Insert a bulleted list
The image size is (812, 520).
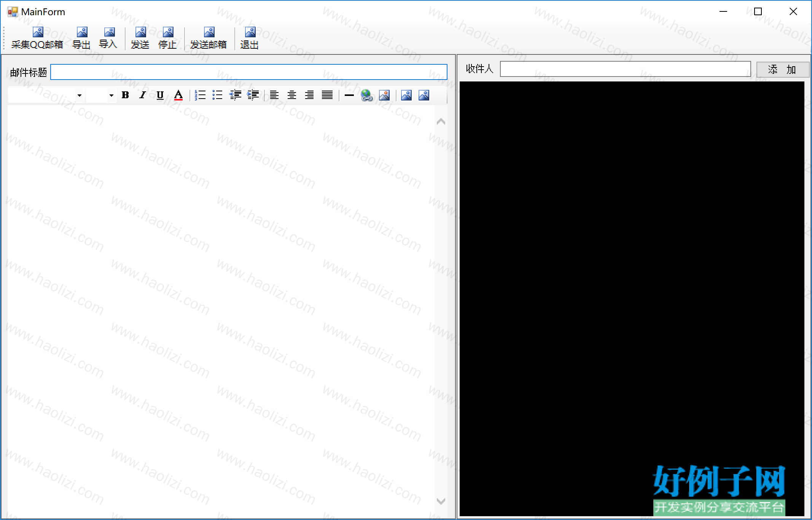218,95
